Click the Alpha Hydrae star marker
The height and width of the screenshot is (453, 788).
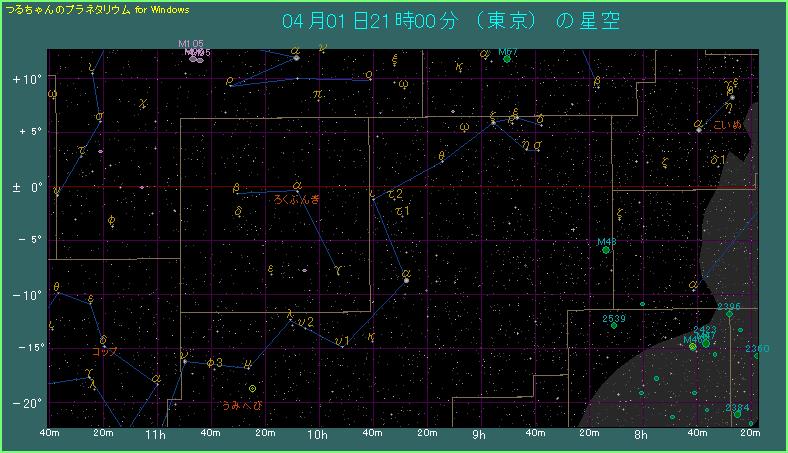(x=407, y=280)
